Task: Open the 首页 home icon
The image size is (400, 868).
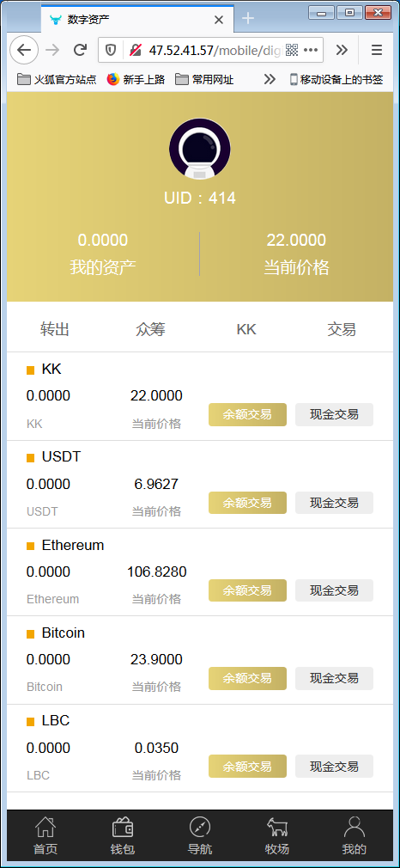Action: click(45, 828)
